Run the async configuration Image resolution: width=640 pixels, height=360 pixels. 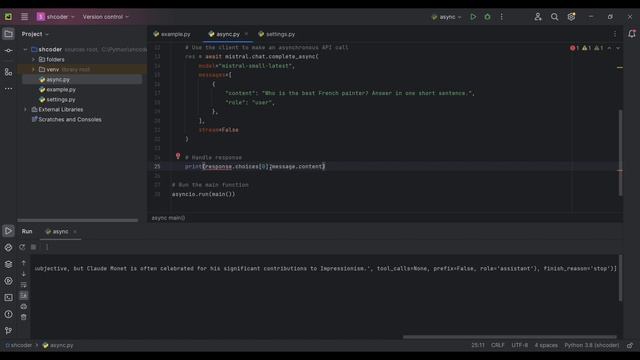[473, 17]
